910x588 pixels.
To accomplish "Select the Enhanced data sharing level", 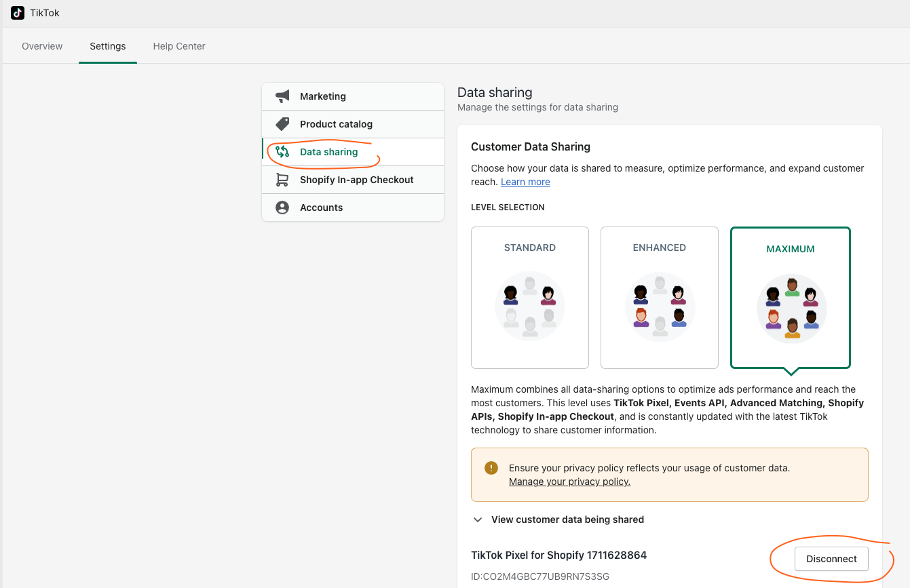I will (659, 297).
